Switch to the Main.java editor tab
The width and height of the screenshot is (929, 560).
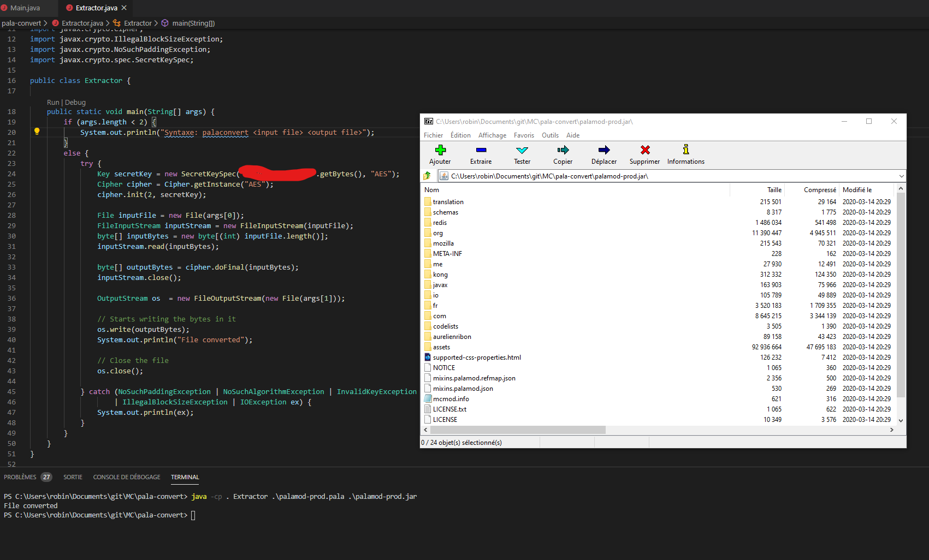(25, 8)
